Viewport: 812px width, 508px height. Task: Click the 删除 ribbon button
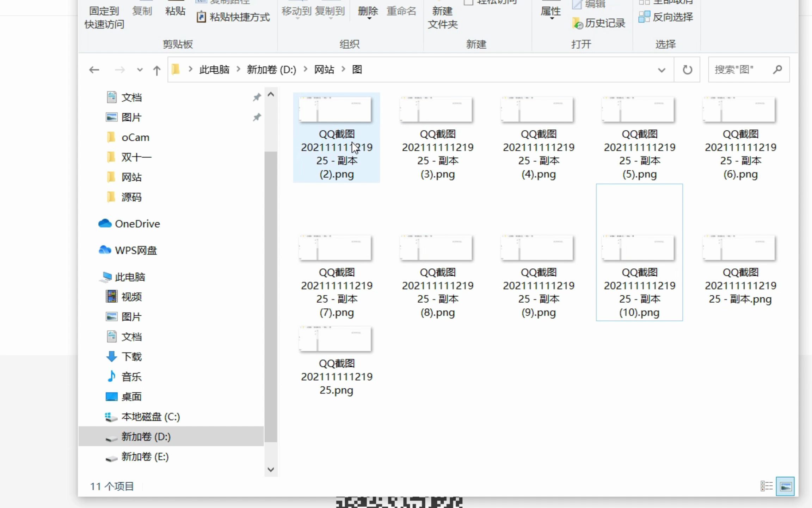click(x=368, y=11)
